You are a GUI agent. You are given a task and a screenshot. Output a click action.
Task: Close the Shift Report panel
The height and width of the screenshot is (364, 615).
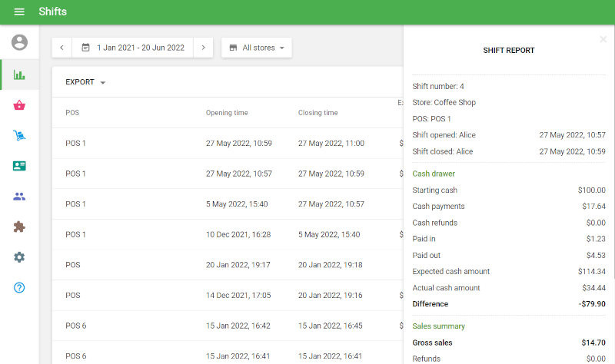point(603,39)
